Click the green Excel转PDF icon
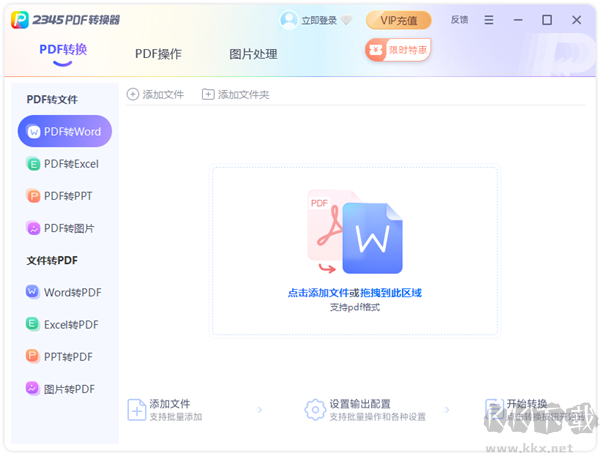Viewport: 600px width, 455px height. point(32,324)
